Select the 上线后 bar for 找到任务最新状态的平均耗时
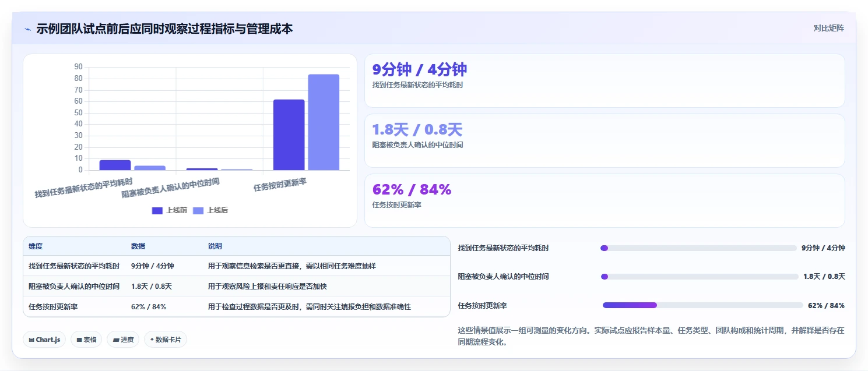This screenshot has width=868, height=371. click(150, 168)
